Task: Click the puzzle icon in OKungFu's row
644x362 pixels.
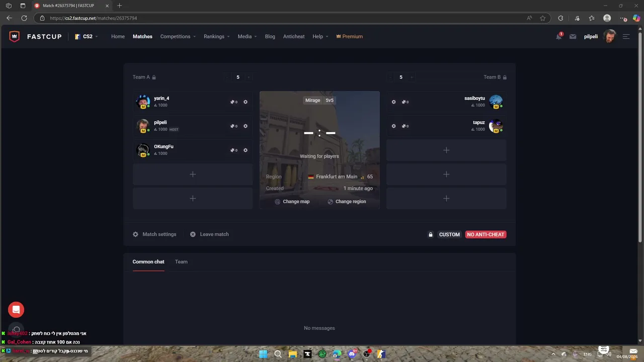Action: point(233,150)
